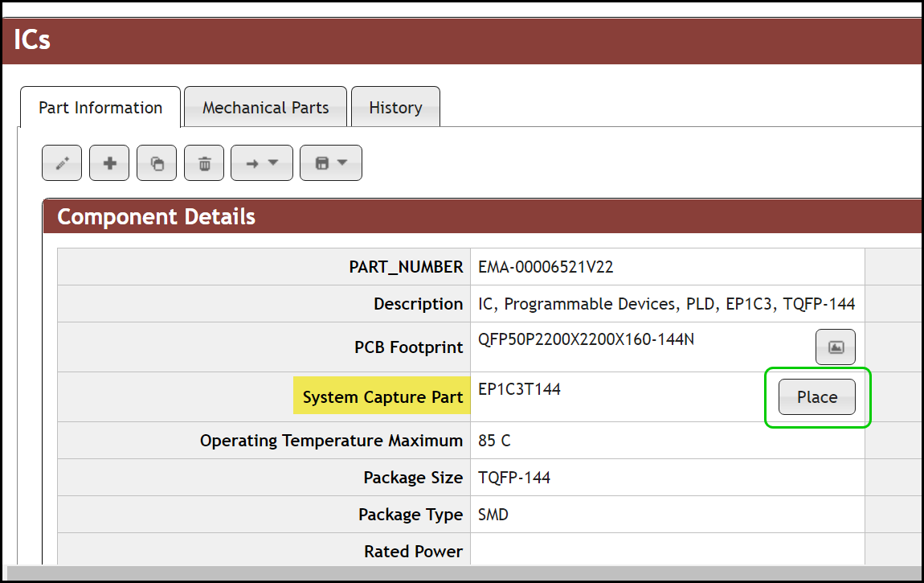The height and width of the screenshot is (583, 924).
Task: Click the highlighted System Capture Part label
Action: click(382, 397)
